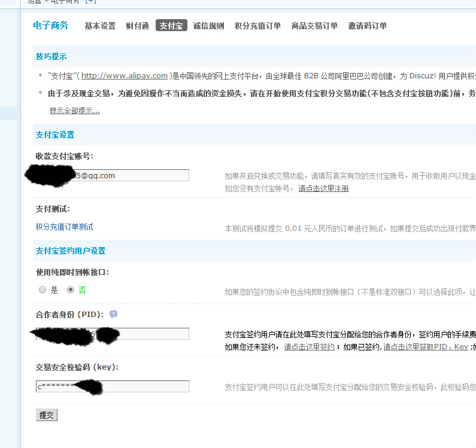Open the 诚信规则 tab

[208, 26]
